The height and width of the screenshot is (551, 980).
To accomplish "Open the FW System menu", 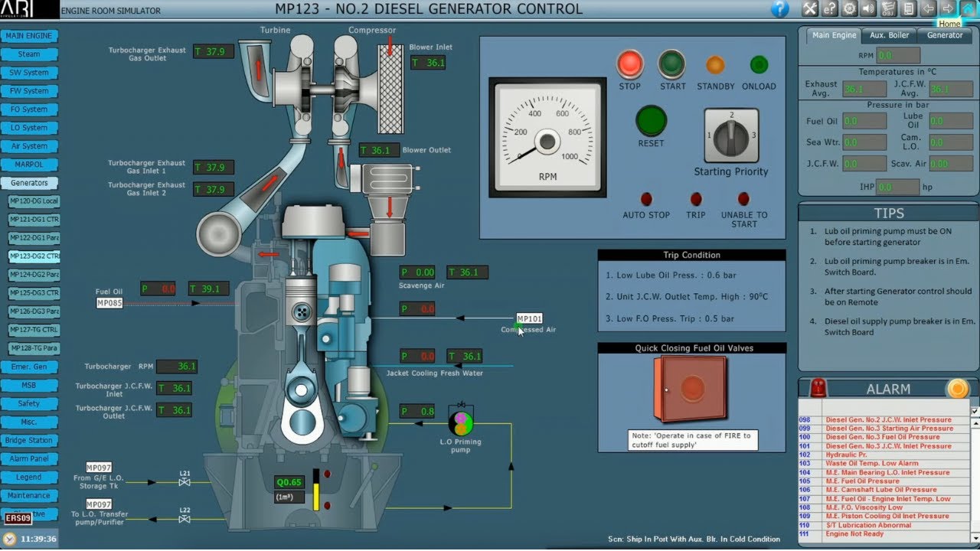I will (29, 91).
